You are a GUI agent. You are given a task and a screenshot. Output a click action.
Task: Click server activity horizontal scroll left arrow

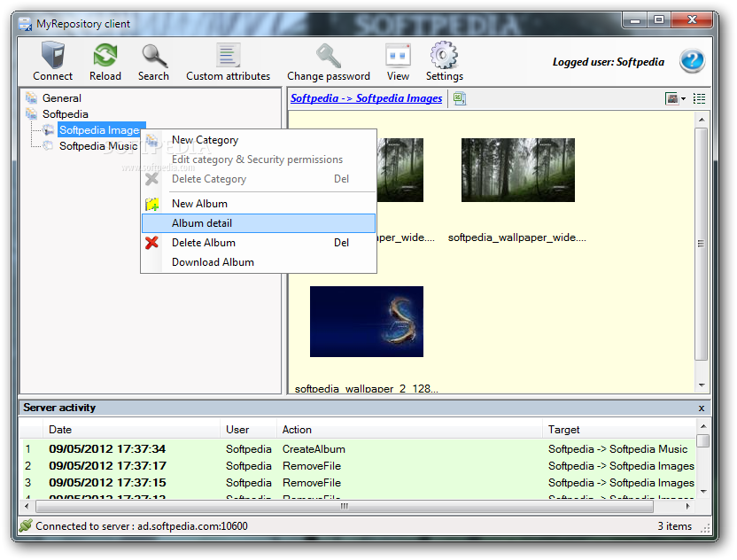(x=27, y=507)
